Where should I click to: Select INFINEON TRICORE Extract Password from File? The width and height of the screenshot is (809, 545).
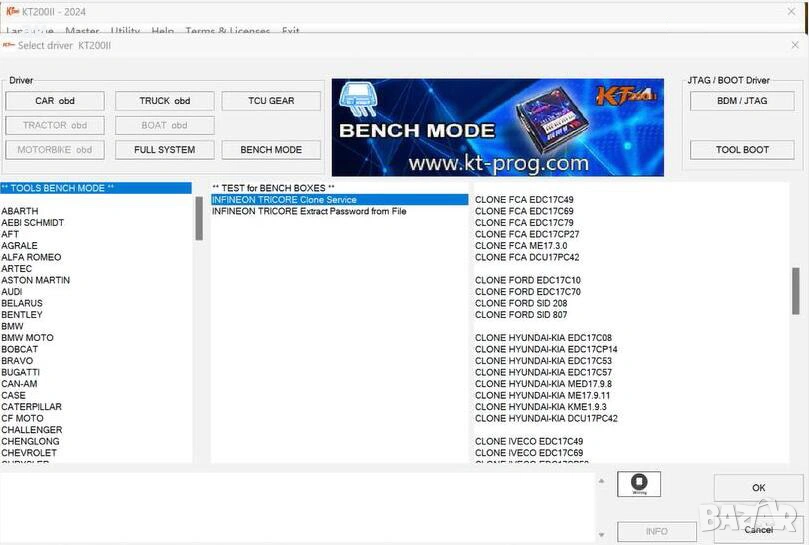point(309,212)
